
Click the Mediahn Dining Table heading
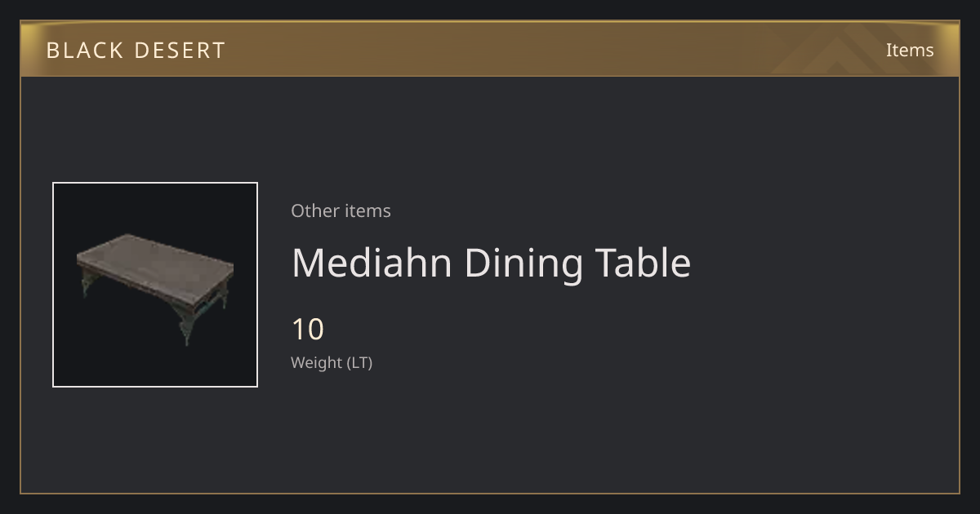click(x=491, y=263)
